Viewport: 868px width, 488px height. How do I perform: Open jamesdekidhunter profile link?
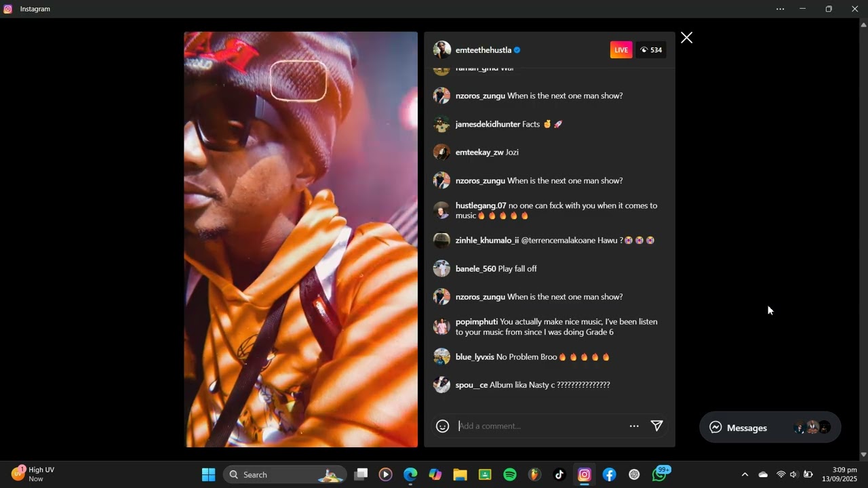488,124
